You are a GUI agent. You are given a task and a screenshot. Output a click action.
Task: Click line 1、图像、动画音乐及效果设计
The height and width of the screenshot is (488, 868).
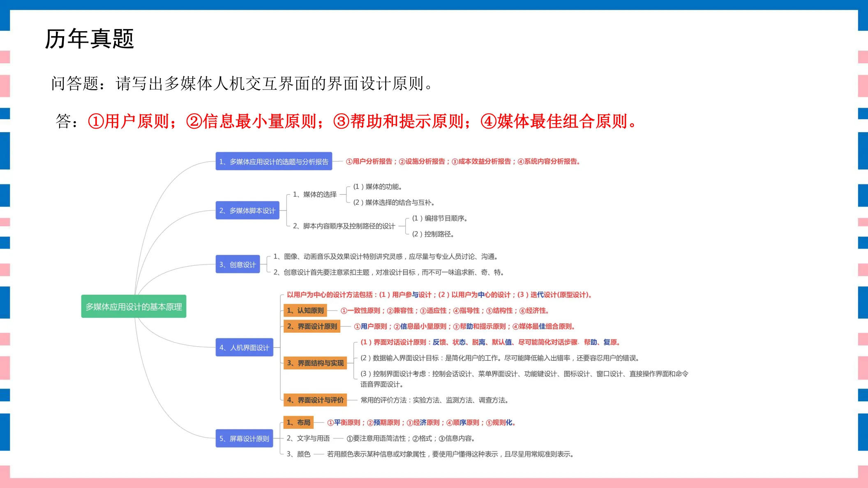(x=386, y=256)
